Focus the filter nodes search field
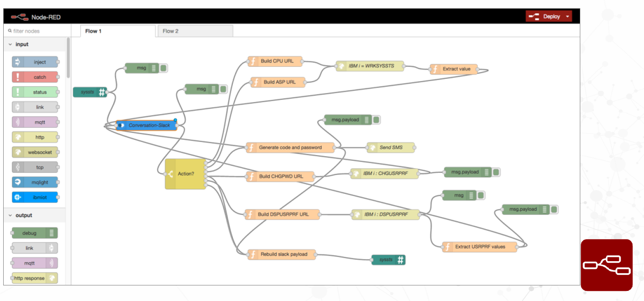This screenshot has width=644, height=301. (x=37, y=31)
